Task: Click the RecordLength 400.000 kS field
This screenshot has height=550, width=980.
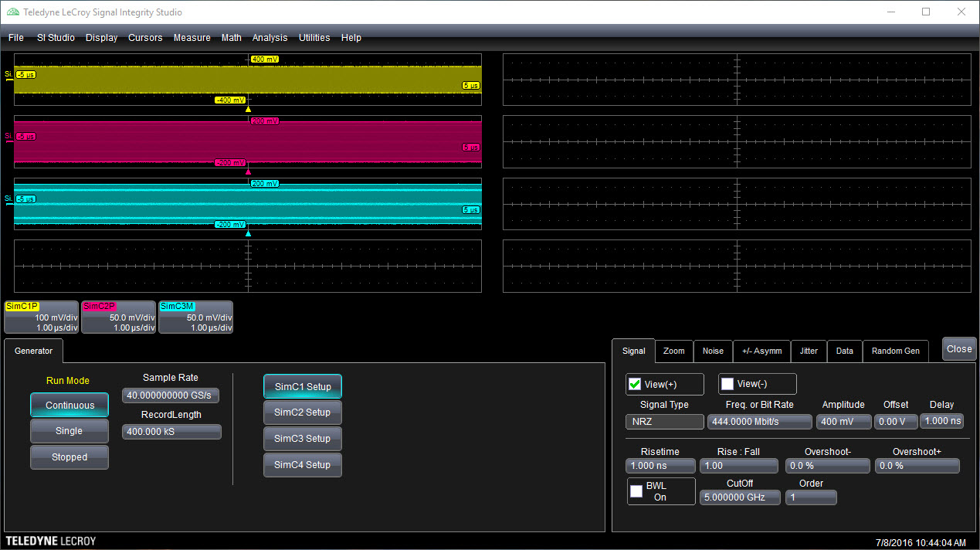Action: point(171,432)
